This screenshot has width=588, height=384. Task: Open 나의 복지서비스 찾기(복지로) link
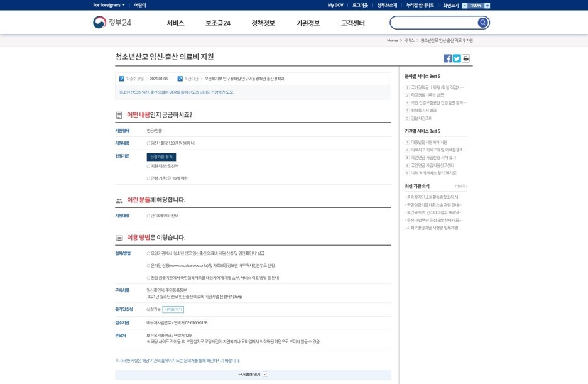click(x=434, y=173)
